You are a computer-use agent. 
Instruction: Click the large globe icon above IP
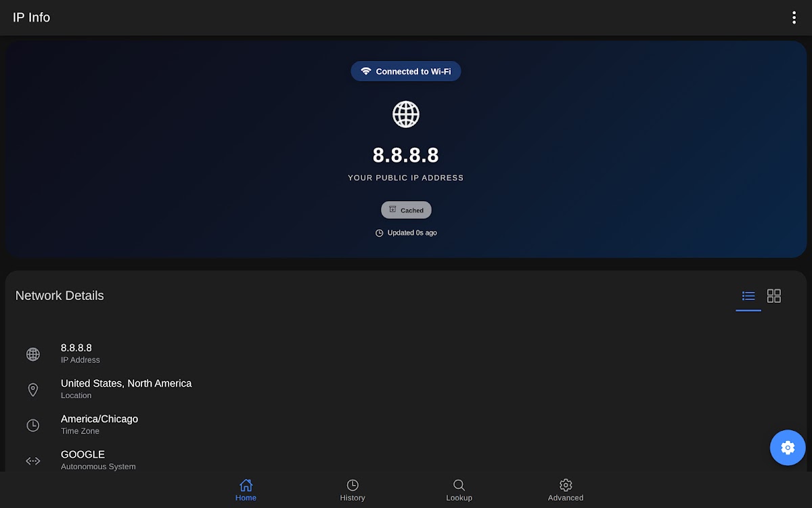406,114
